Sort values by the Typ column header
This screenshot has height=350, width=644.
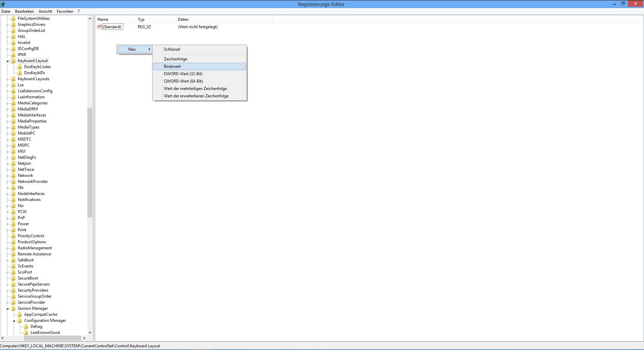pos(141,19)
